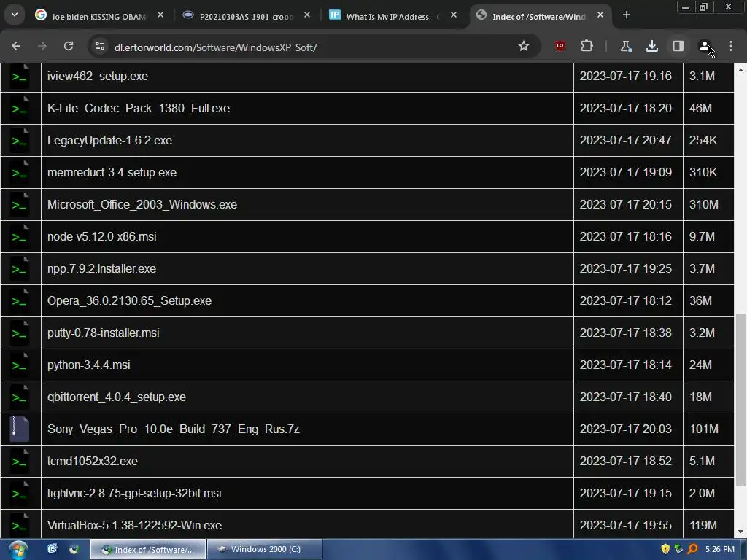
Task: Click the scrollbar down arrow
Action: [x=740, y=532]
